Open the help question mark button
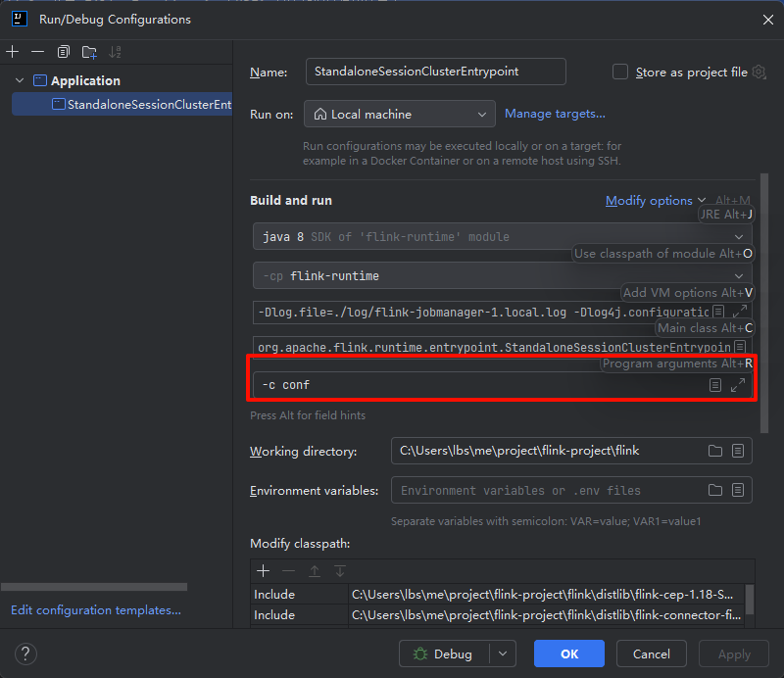The width and height of the screenshot is (784, 678). [x=26, y=654]
